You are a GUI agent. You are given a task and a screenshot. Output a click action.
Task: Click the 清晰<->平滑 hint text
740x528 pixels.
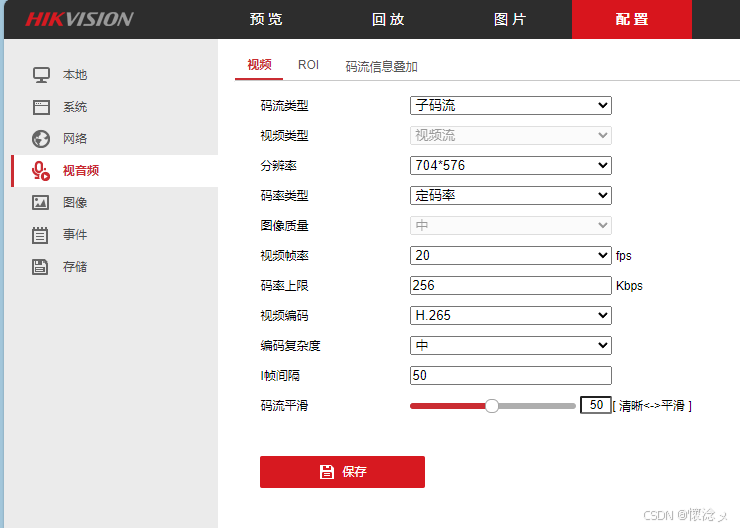coord(652,406)
